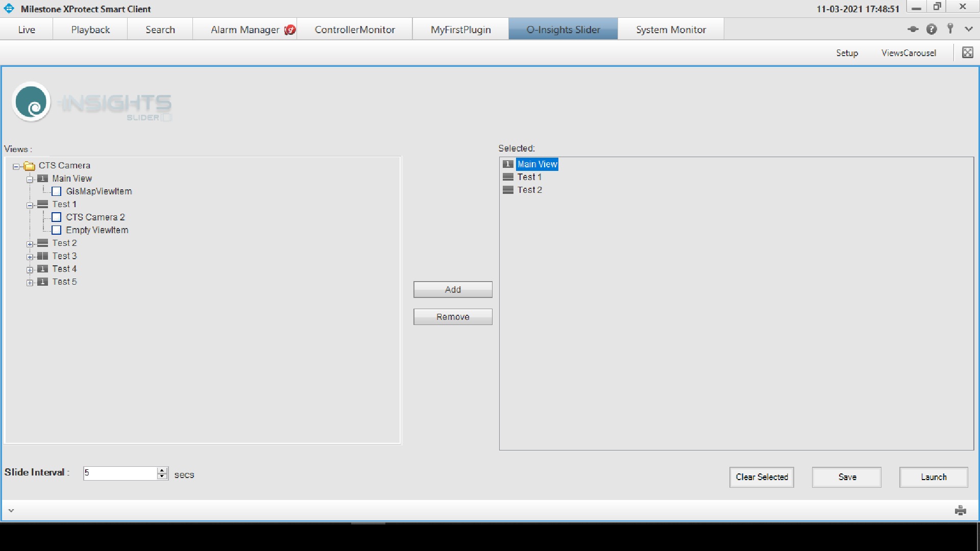Image resolution: width=980 pixels, height=551 pixels.
Task: Check the CTS Camera 2 checkbox
Action: [57, 217]
